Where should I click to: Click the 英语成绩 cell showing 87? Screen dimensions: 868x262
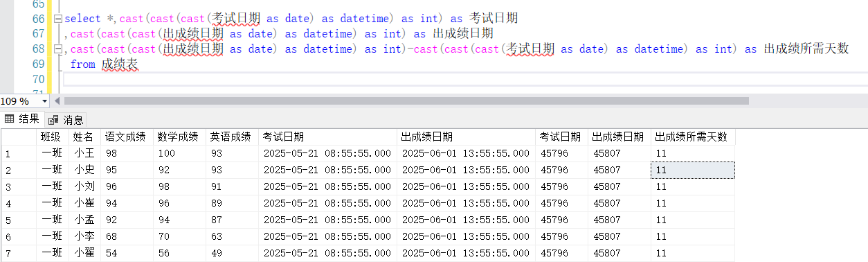[x=232, y=220]
